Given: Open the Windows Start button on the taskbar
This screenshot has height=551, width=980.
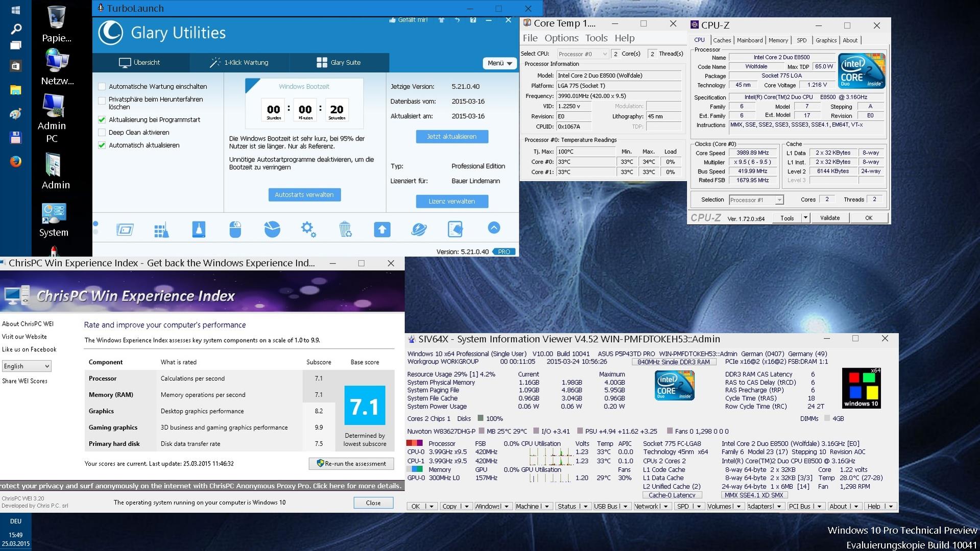Looking at the screenshot, I should coord(15,10).
